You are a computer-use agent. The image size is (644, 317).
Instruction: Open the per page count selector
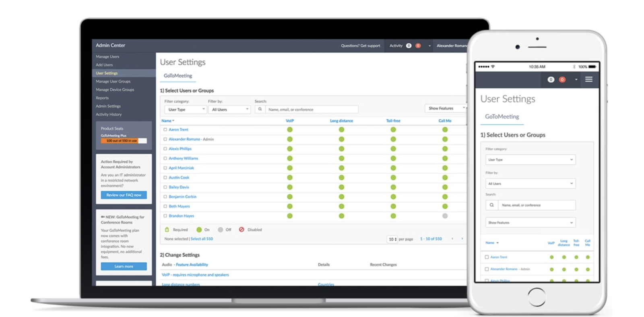tap(392, 239)
